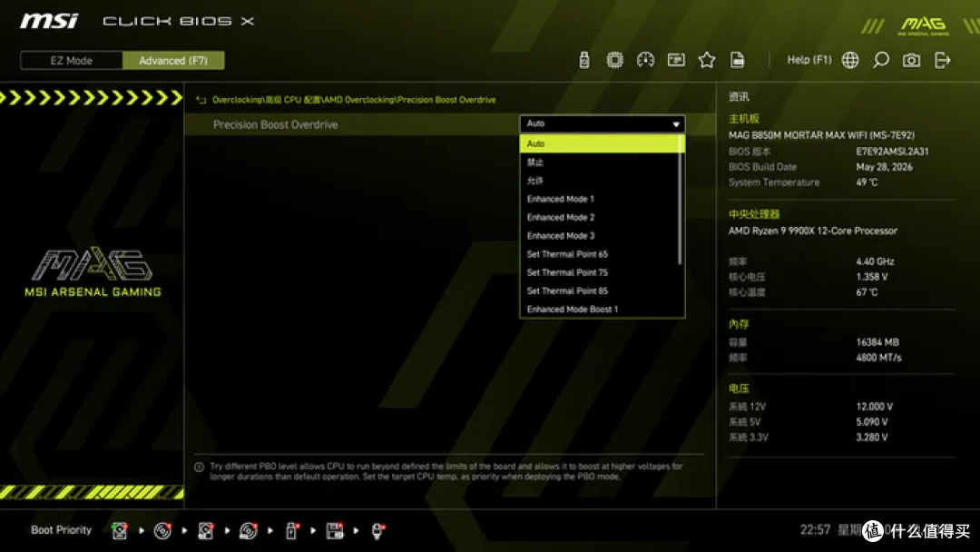Take a screenshot with the camera icon
This screenshot has width=980, height=552.
[x=911, y=60]
